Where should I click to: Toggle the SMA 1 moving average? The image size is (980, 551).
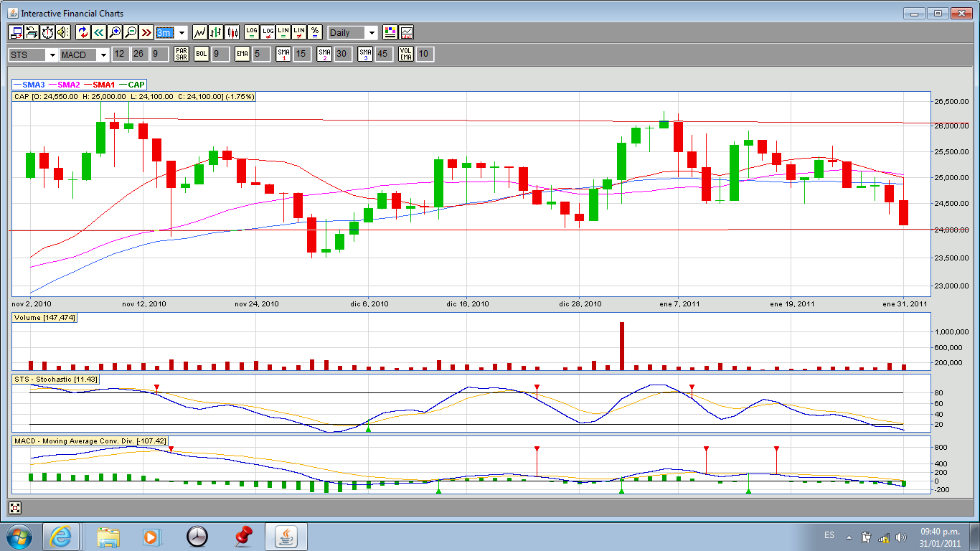[284, 55]
